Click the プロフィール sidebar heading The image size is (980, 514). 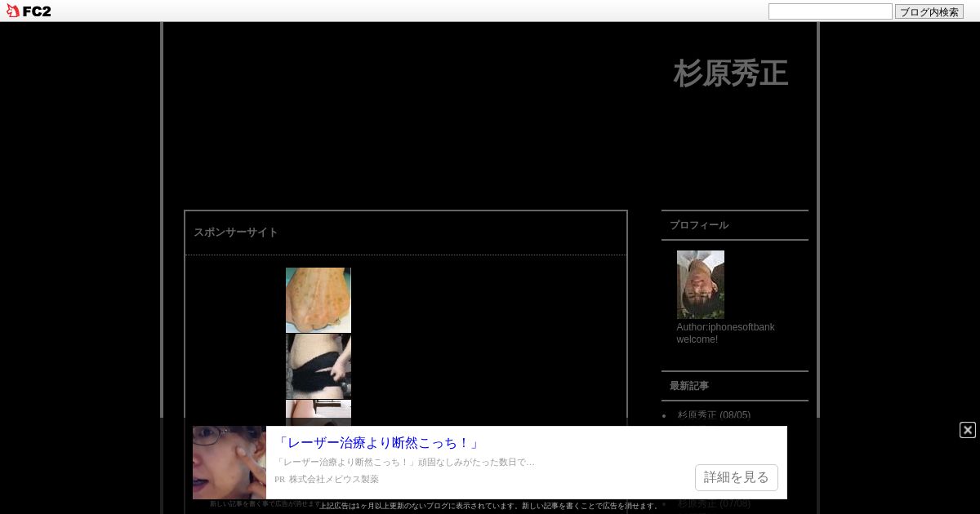[x=699, y=225]
